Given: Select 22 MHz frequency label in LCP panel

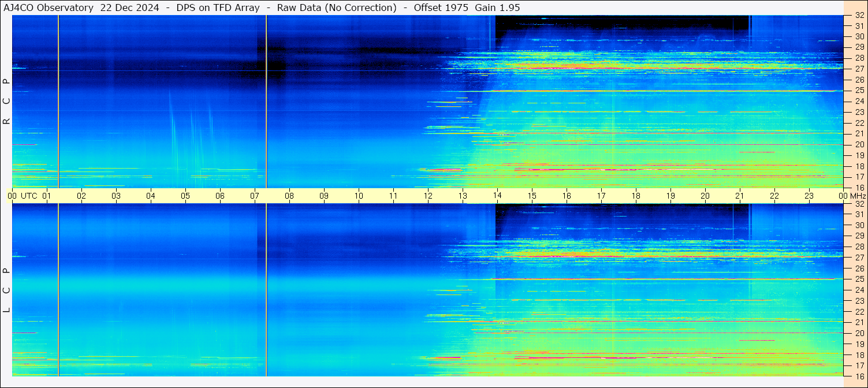Looking at the screenshot, I should pyautogui.click(x=859, y=312).
